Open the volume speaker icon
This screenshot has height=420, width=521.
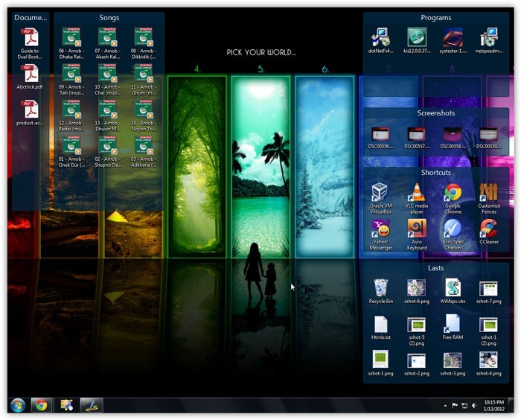(x=474, y=405)
